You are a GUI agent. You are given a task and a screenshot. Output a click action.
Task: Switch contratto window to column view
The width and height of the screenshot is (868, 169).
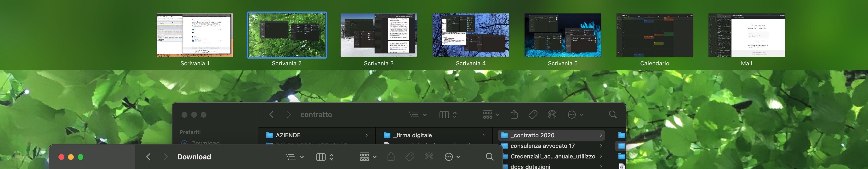tap(444, 115)
